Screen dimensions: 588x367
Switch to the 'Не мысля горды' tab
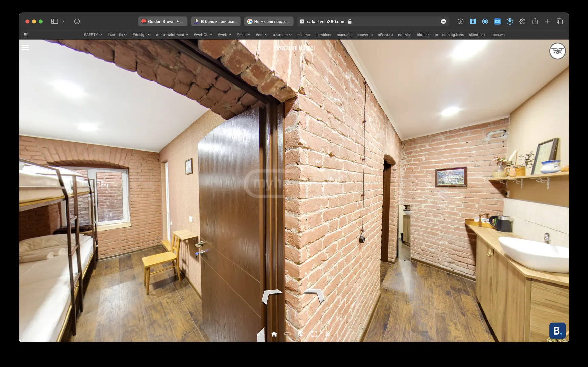pos(269,21)
